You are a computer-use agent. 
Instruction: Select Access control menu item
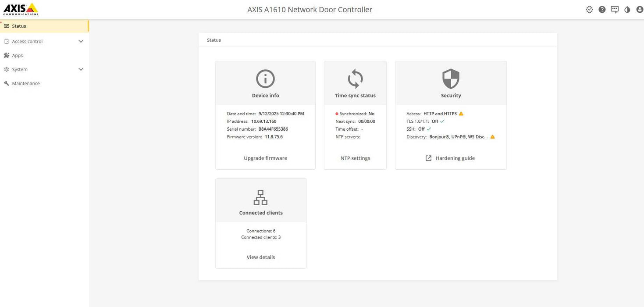pyautogui.click(x=44, y=41)
